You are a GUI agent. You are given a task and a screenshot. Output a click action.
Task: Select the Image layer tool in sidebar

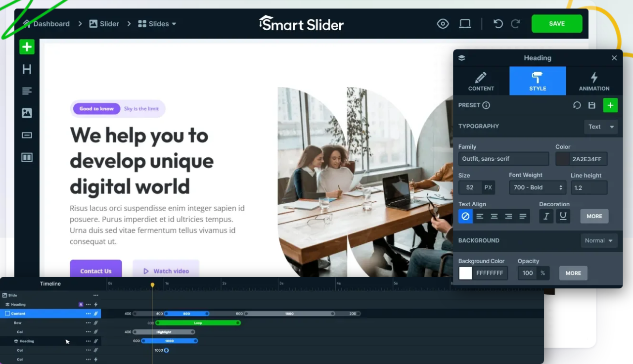27,113
